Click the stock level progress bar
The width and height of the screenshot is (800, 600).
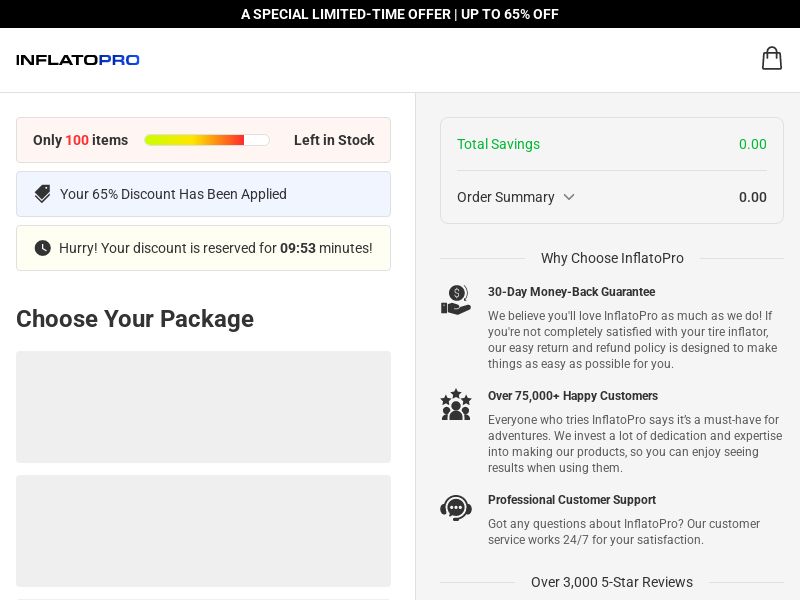[207, 140]
